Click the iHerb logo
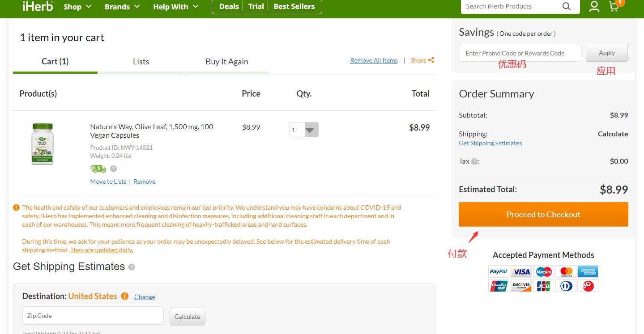 (x=38, y=6)
